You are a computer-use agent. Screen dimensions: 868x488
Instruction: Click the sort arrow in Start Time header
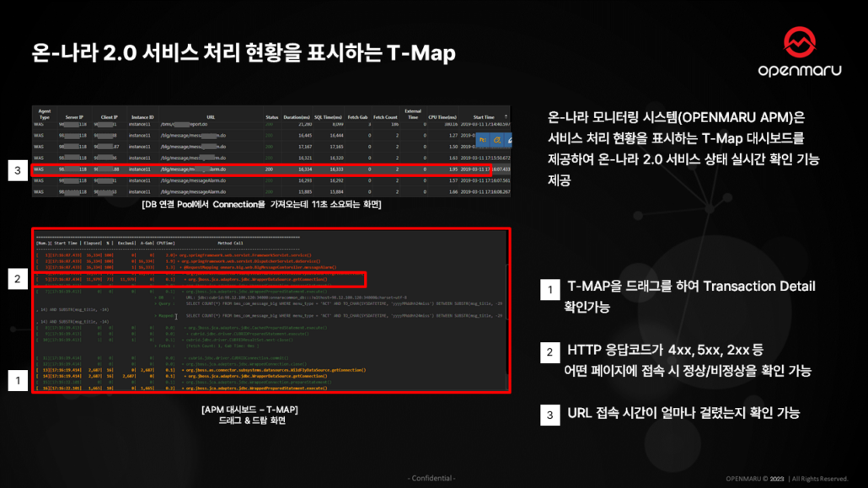click(506, 117)
